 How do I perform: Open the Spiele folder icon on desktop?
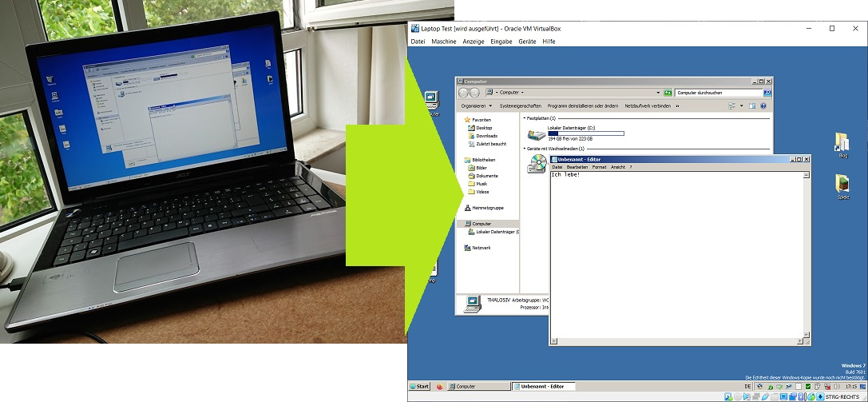[x=842, y=185]
